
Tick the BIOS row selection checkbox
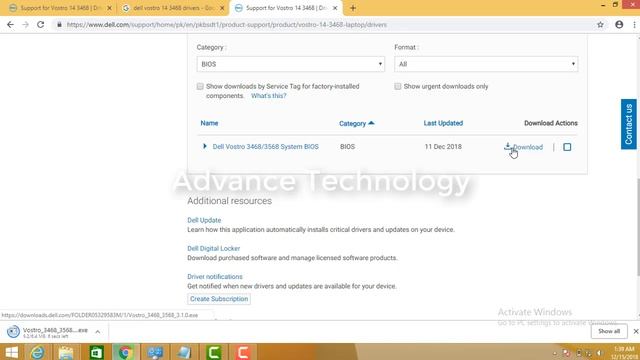tap(567, 147)
